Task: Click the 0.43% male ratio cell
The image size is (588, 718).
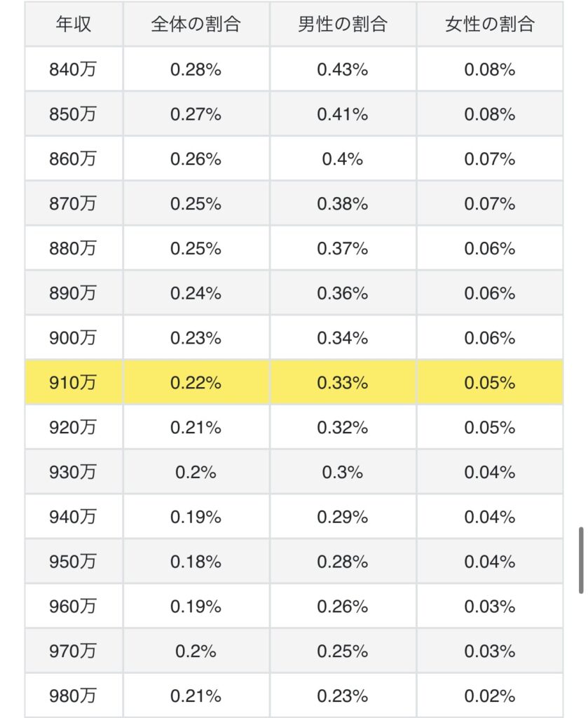Action: (x=343, y=69)
